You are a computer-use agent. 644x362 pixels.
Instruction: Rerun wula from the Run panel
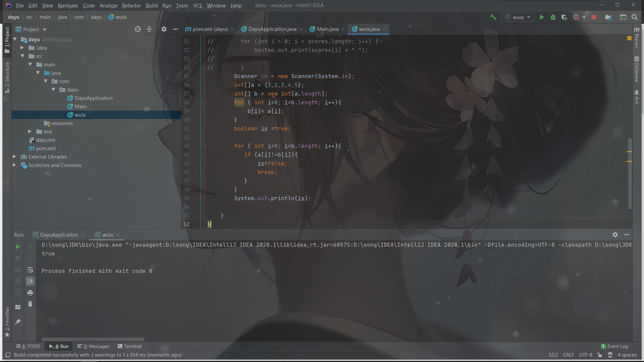[18, 247]
